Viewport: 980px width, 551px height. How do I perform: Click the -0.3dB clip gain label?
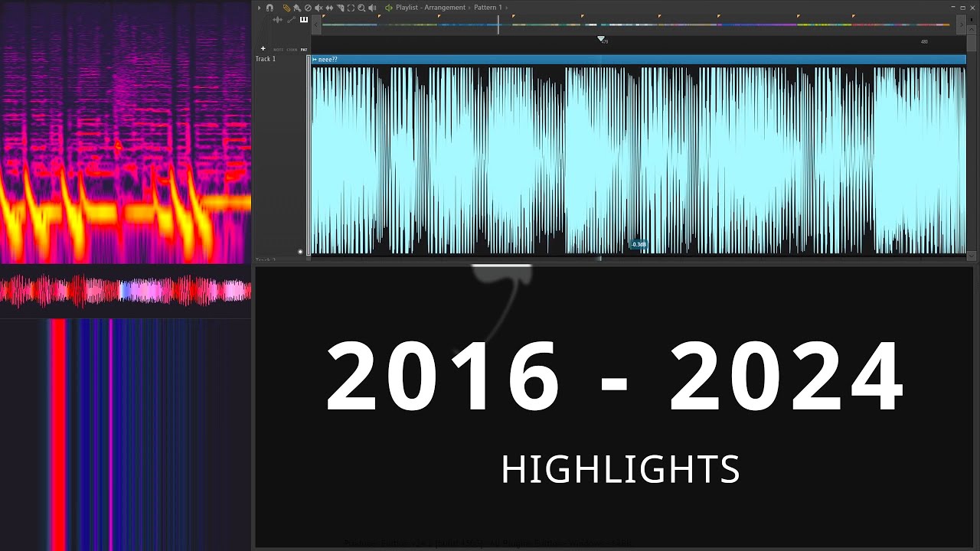tap(639, 244)
